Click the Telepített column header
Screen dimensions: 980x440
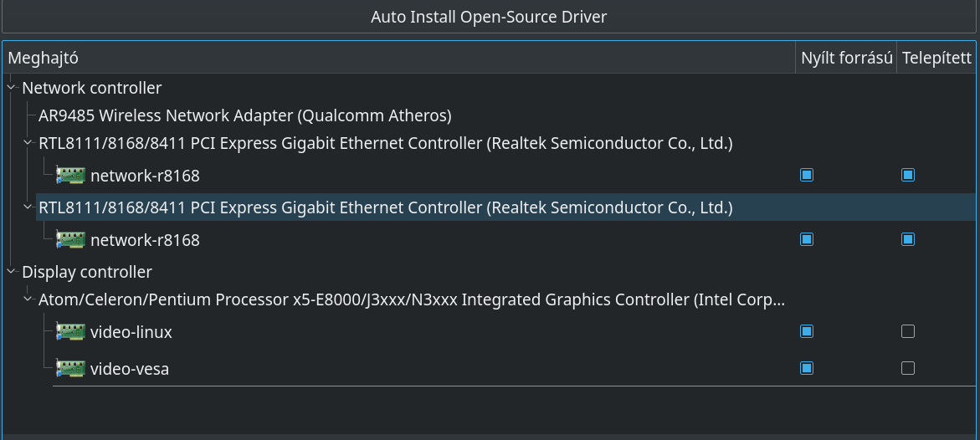(936, 58)
